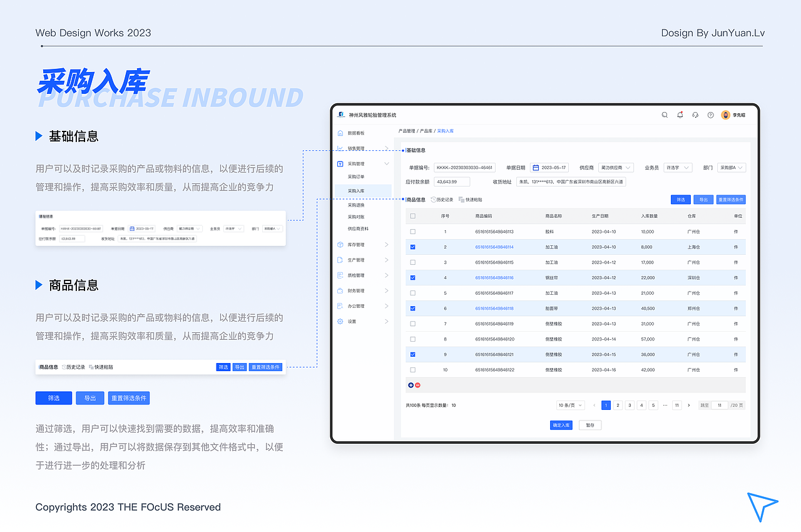This screenshot has width=801, height=532.
Task: Remove a row with the red minus icon
Action: [417, 385]
